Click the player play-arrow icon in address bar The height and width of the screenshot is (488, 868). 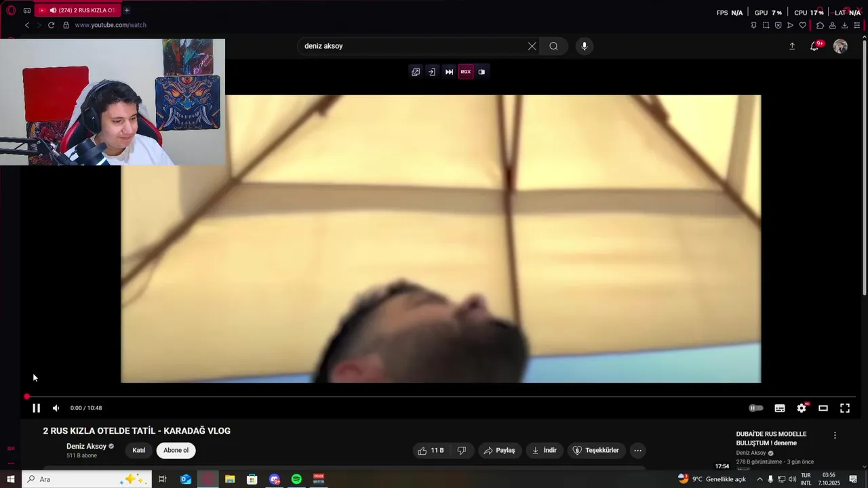(790, 25)
